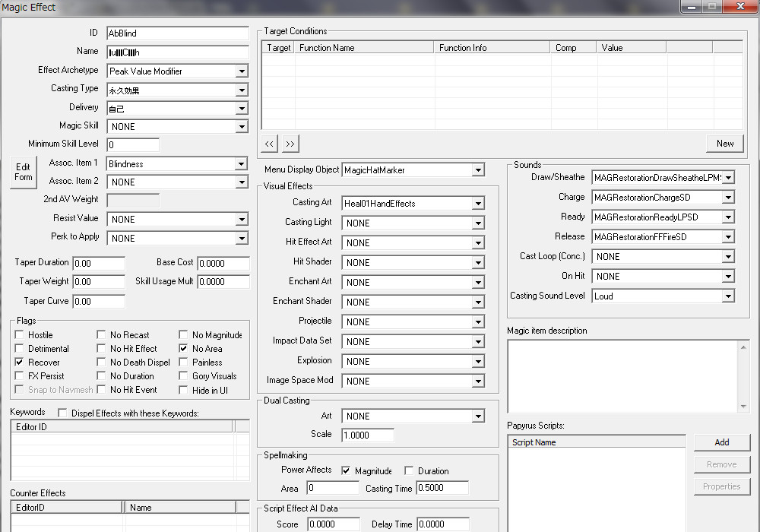Check Power Affects Duration

pos(409,470)
